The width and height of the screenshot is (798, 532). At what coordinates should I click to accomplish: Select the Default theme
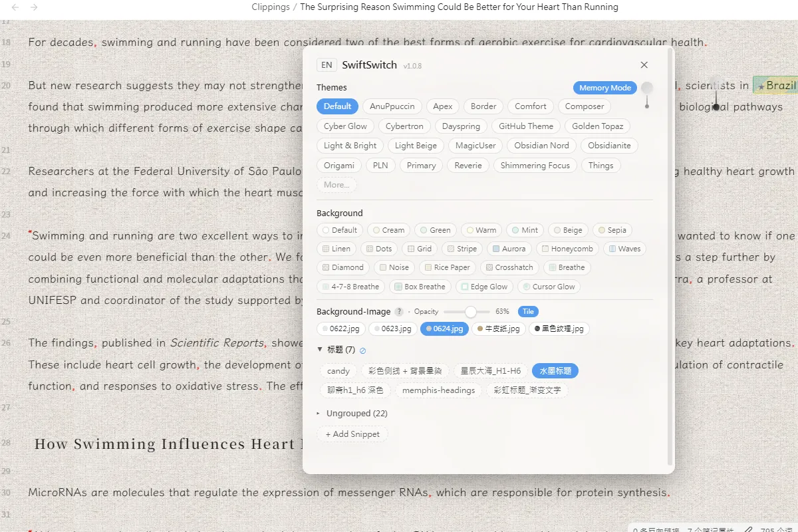coord(338,106)
